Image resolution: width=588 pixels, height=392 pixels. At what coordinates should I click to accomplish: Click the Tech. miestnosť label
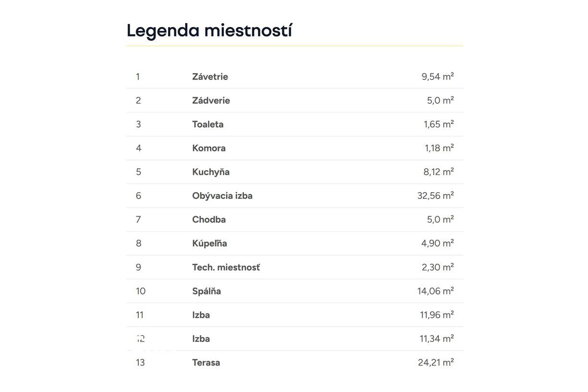point(226,267)
